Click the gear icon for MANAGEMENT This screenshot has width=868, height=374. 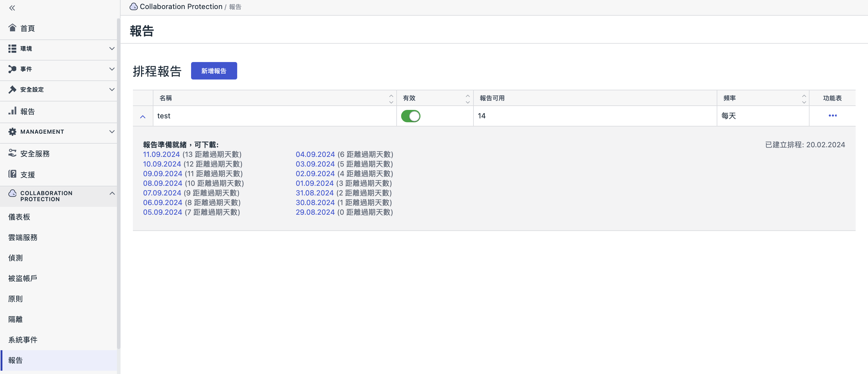(x=12, y=132)
